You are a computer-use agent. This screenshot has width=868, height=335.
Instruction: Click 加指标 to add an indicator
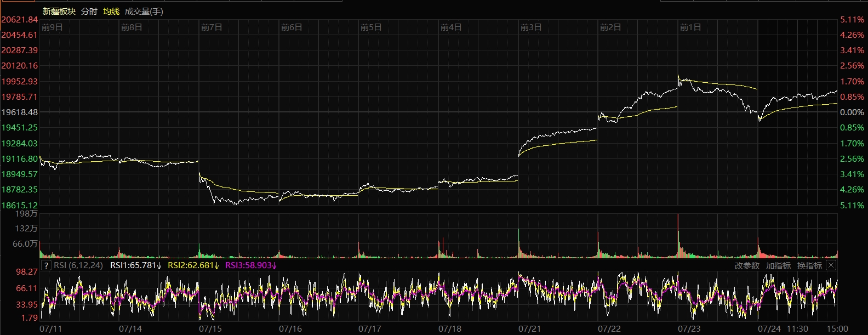pos(778,265)
